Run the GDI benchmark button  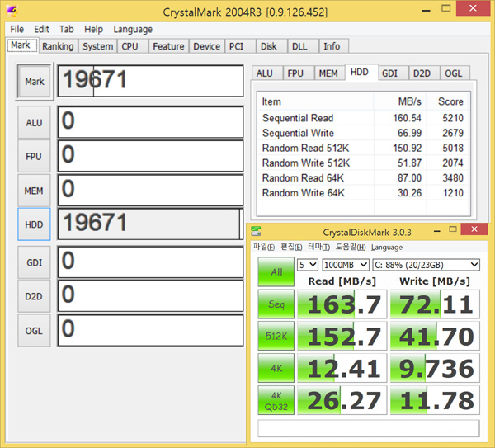click(x=34, y=262)
